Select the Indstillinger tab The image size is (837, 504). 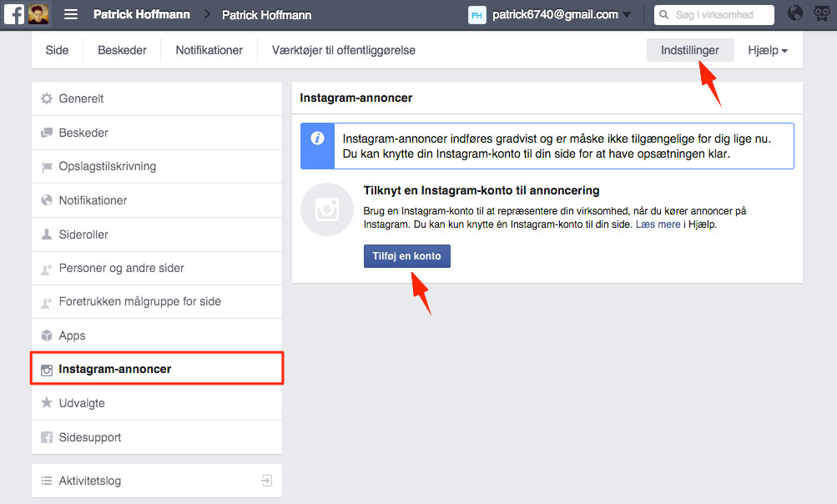689,50
